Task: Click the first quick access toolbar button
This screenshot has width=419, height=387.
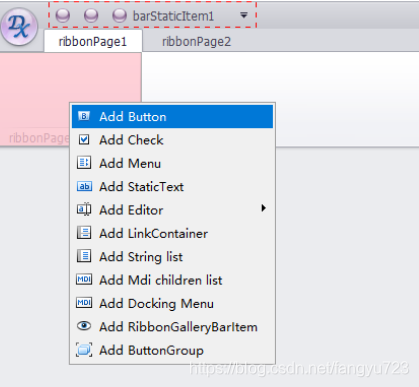Action: (63, 16)
